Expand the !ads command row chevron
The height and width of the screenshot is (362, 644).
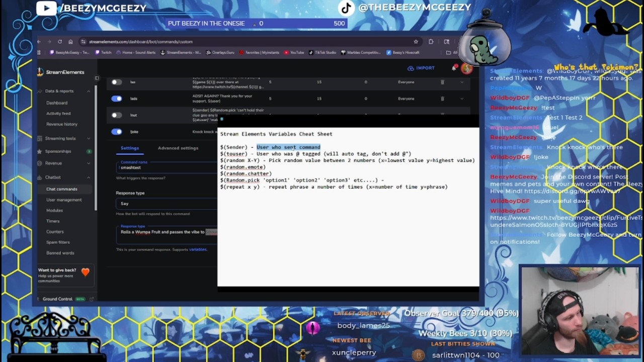(462, 99)
